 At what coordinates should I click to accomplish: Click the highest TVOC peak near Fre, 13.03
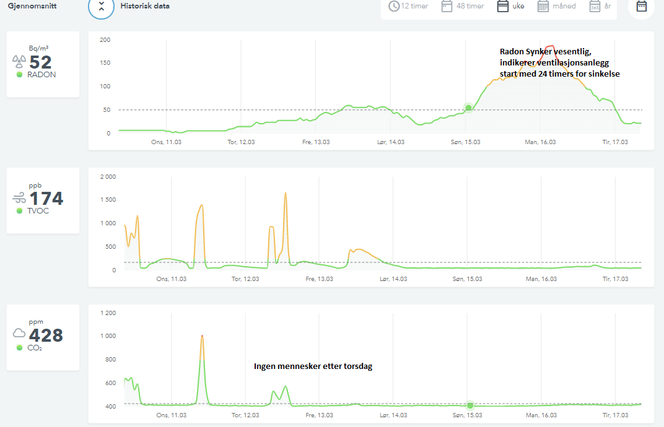click(285, 193)
